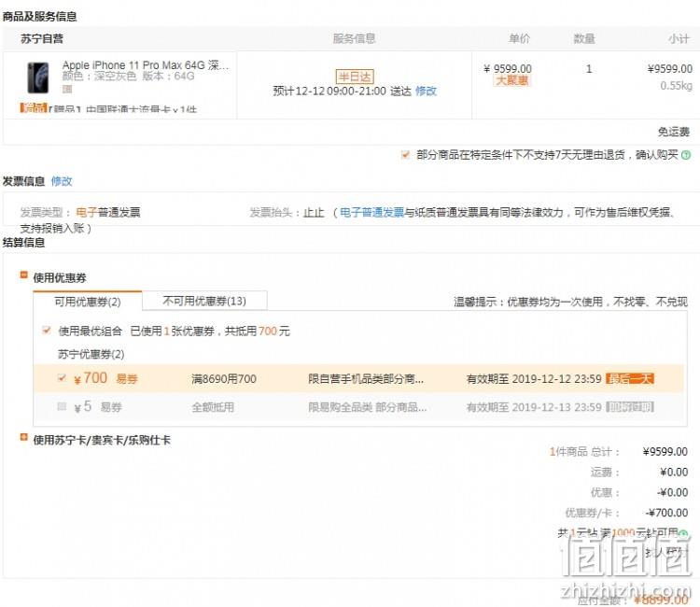Image resolution: width=700 pixels, height=607 pixels.
Task: Click 修改 beside 发票信息
Action: pos(62,181)
